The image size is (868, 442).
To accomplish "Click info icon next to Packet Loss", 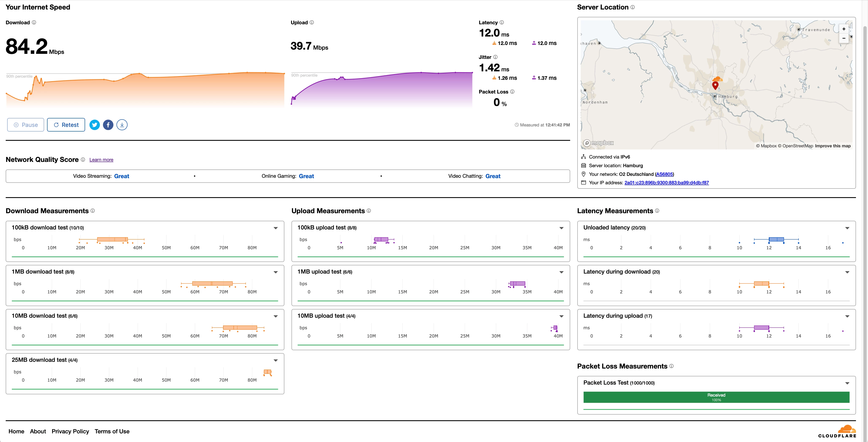I will [x=512, y=92].
